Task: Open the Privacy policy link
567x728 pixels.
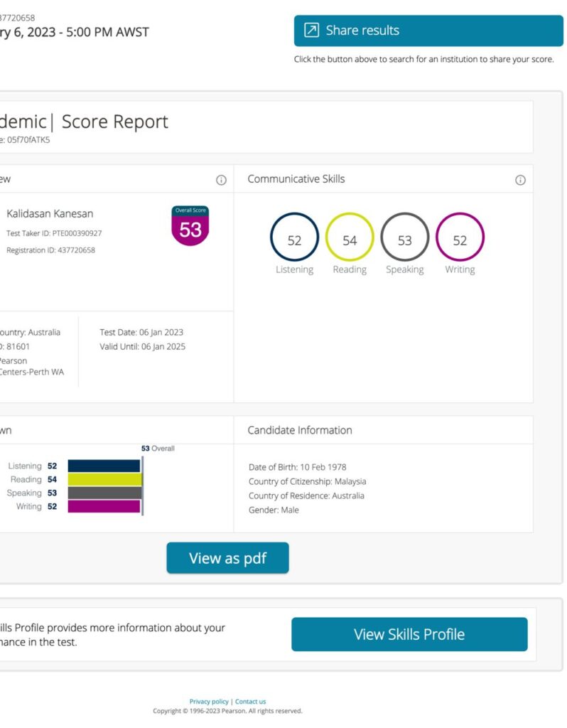Action: pos(209,702)
